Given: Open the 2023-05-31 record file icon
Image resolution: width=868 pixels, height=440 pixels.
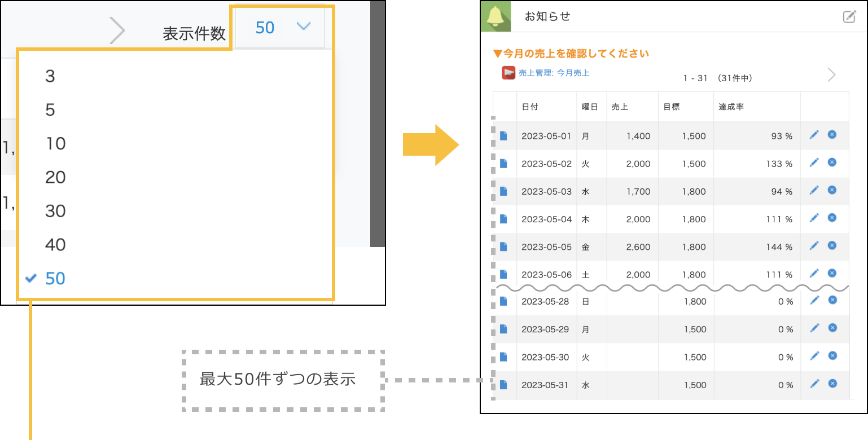Looking at the screenshot, I should [x=504, y=384].
